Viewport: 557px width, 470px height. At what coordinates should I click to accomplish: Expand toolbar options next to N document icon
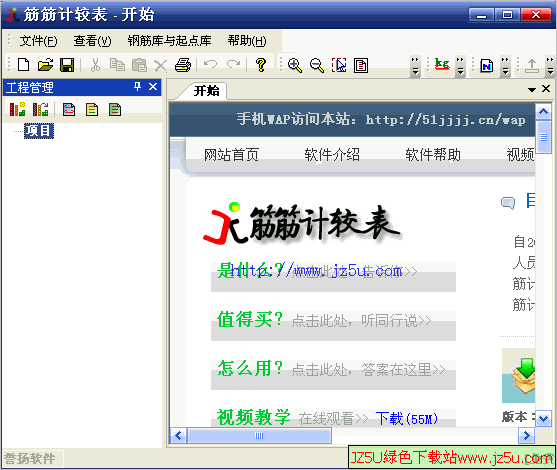pyautogui.click(x=505, y=66)
